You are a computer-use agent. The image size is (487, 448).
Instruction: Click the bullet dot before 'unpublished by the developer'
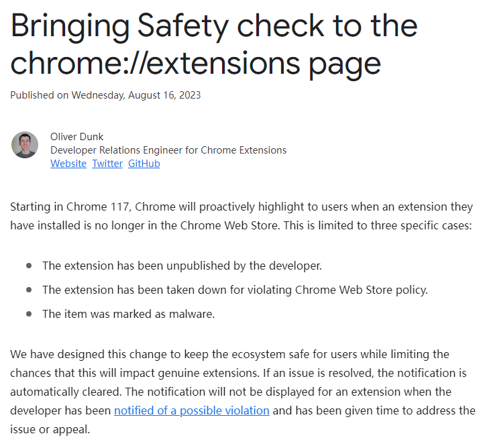[29, 266]
